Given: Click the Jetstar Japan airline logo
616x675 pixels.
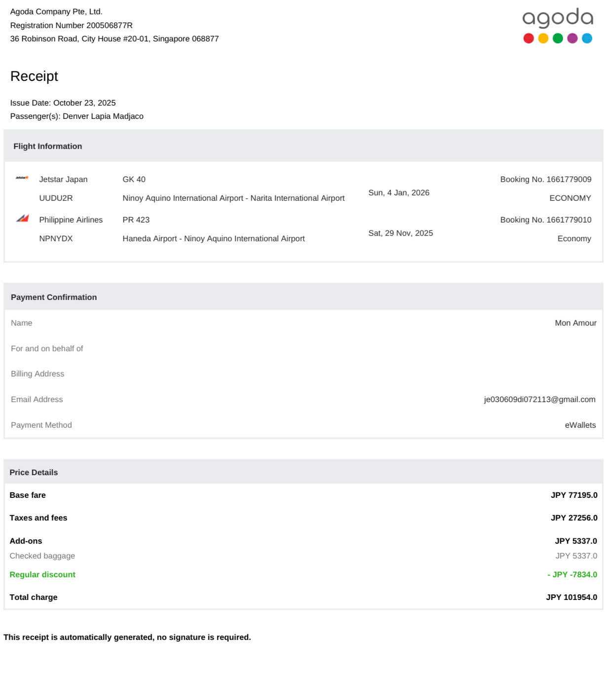Looking at the screenshot, I should (22, 178).
